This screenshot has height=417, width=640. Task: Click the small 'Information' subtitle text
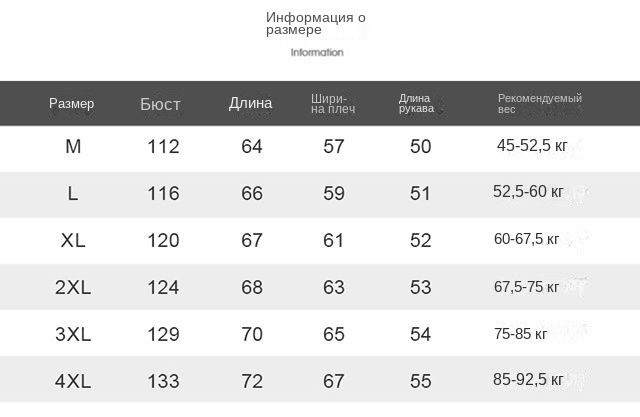pyautogui.click(x=317, y=52)
